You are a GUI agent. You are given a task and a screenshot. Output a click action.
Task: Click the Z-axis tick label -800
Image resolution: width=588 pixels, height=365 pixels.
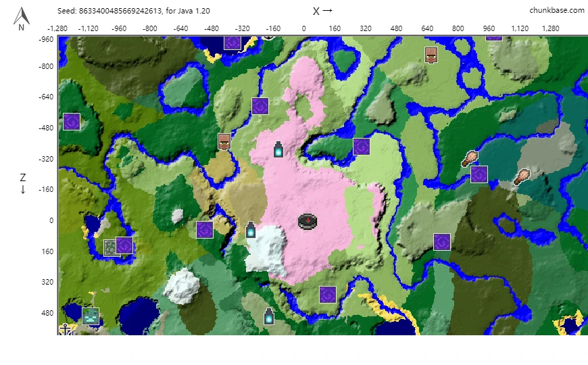[x=46, y=66]
